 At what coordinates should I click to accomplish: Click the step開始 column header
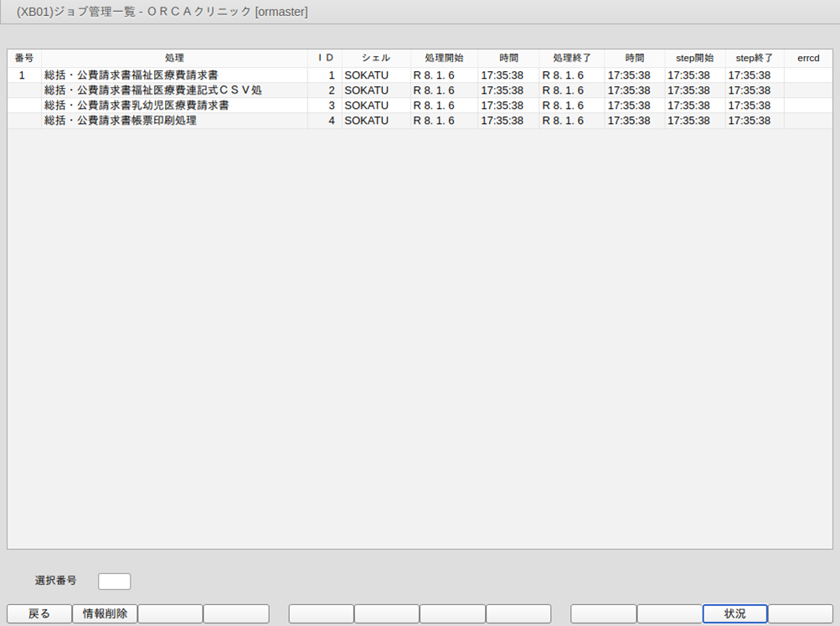695,59
